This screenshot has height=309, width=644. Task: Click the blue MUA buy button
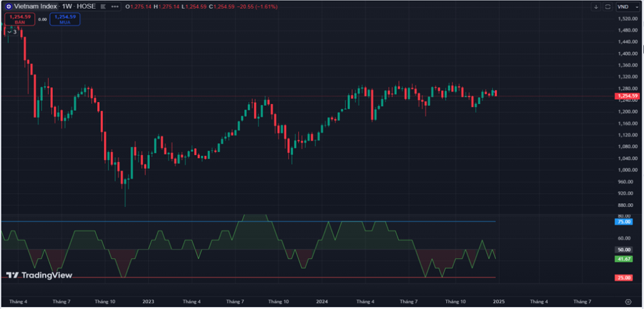pos(65,19)
